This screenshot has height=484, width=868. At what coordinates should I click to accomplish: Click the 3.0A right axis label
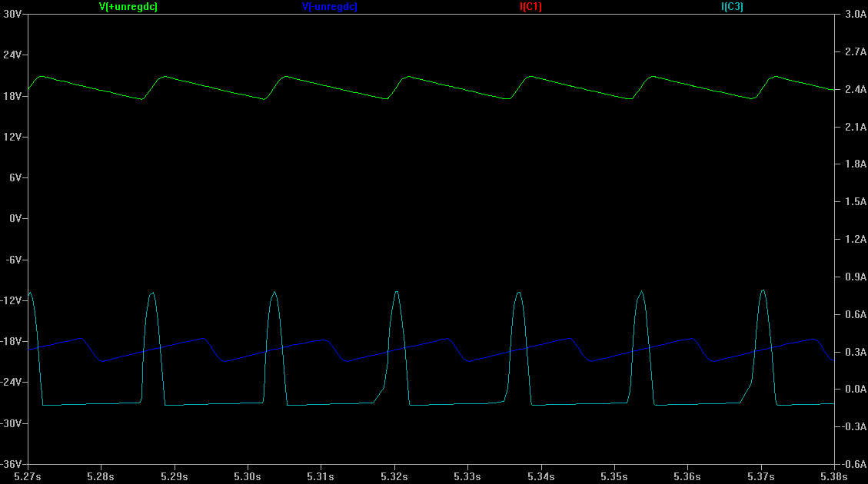[856, 15]
